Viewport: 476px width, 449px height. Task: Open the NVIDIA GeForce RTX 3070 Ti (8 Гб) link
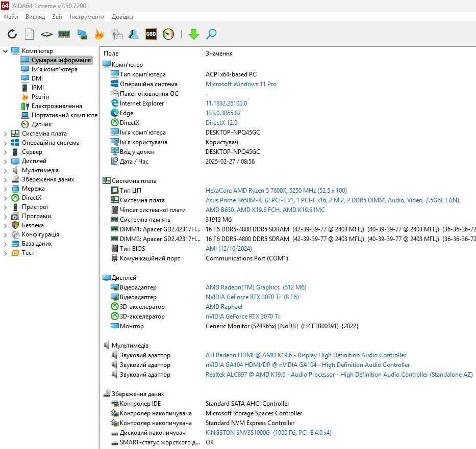(252, 297)
